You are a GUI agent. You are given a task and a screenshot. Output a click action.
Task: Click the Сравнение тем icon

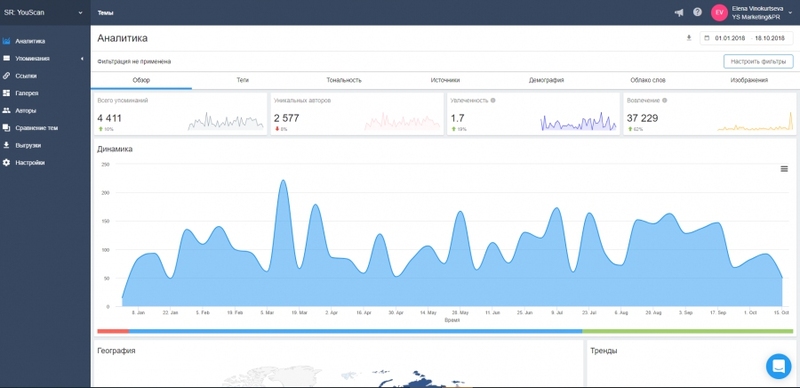(6, 128)
